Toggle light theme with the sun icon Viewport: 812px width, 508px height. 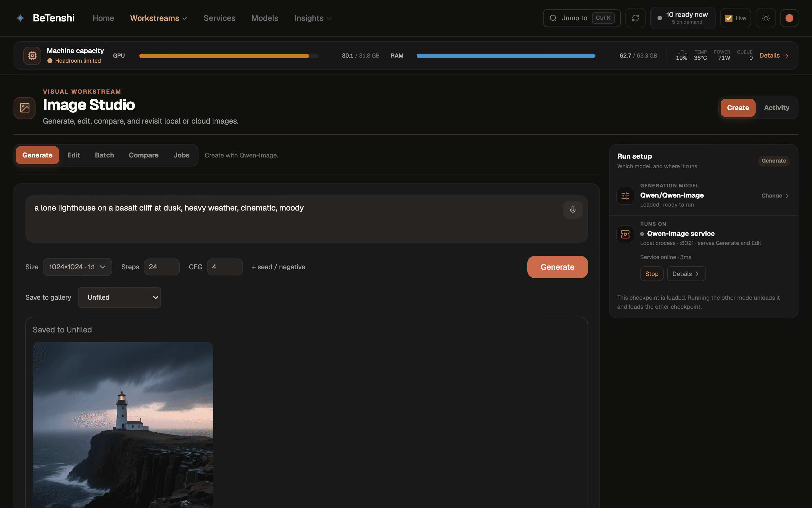click(766, 18)
